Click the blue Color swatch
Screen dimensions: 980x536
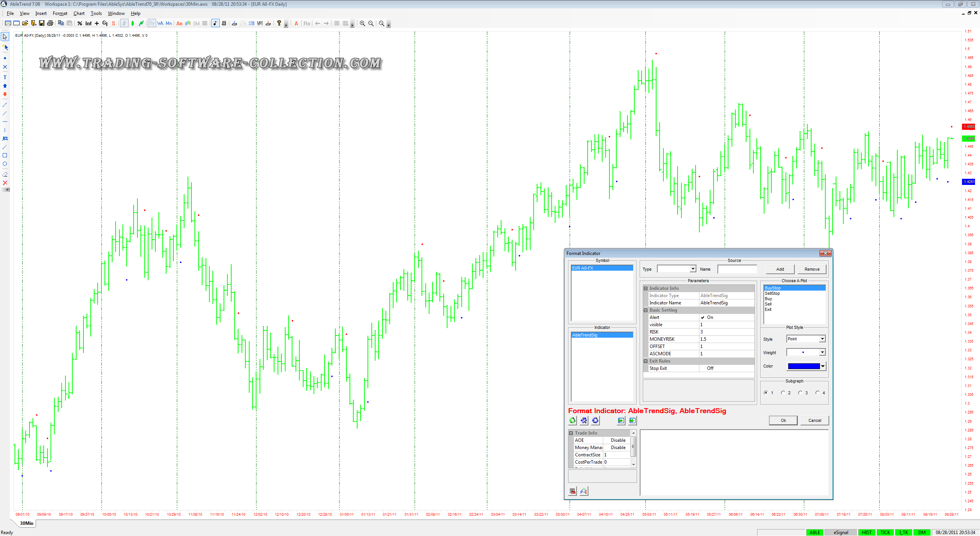coord(804,366)
